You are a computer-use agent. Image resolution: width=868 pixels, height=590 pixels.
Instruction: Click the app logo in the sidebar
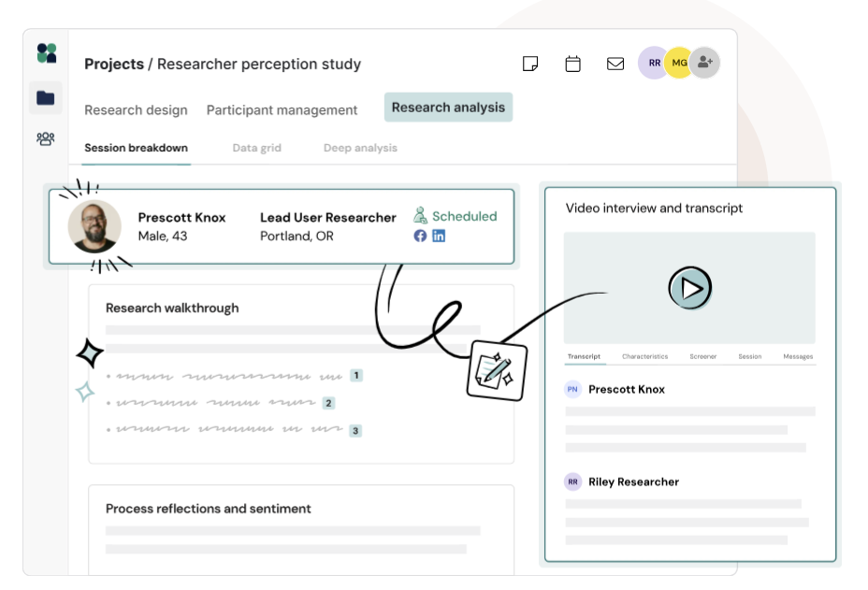coord(46,53)
